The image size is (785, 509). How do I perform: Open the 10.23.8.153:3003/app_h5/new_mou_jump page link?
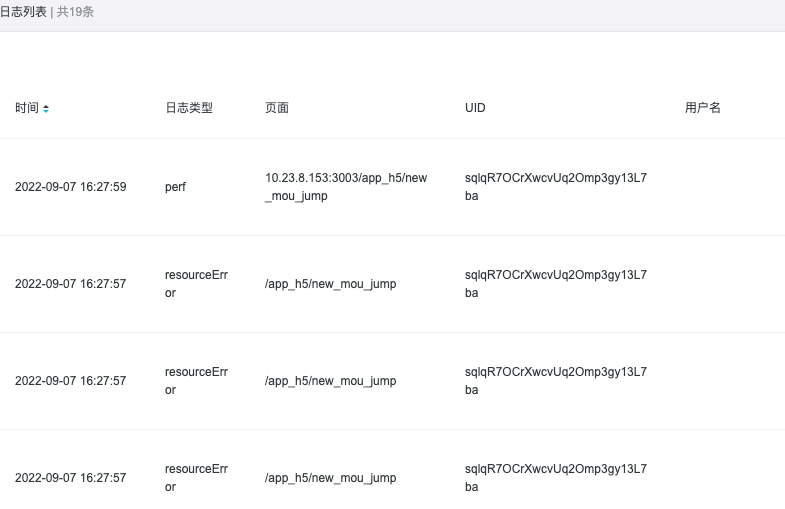[x=346, y=187]
